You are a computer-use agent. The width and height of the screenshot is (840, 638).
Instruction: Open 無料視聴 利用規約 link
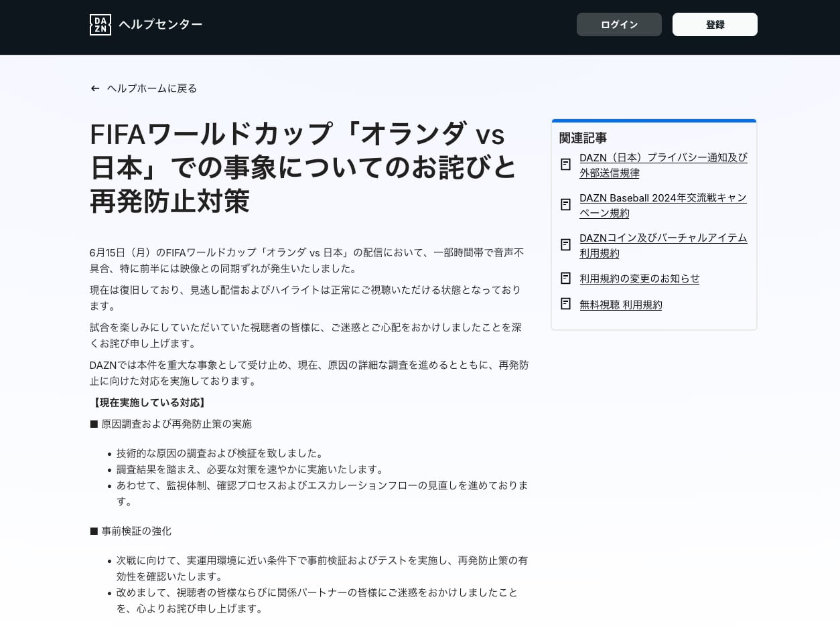620,305
